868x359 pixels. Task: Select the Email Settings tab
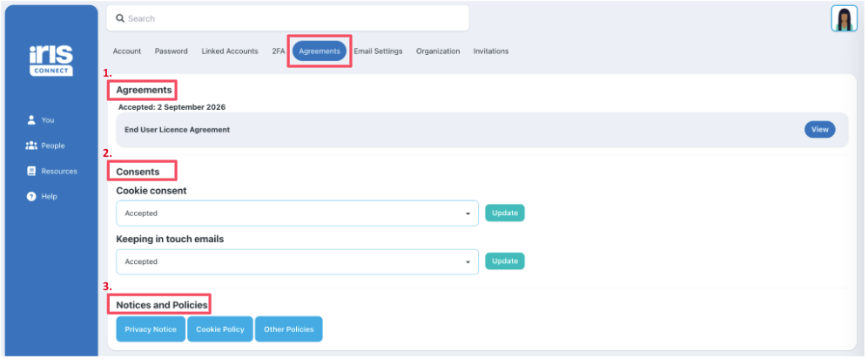(x=378, y=51)
